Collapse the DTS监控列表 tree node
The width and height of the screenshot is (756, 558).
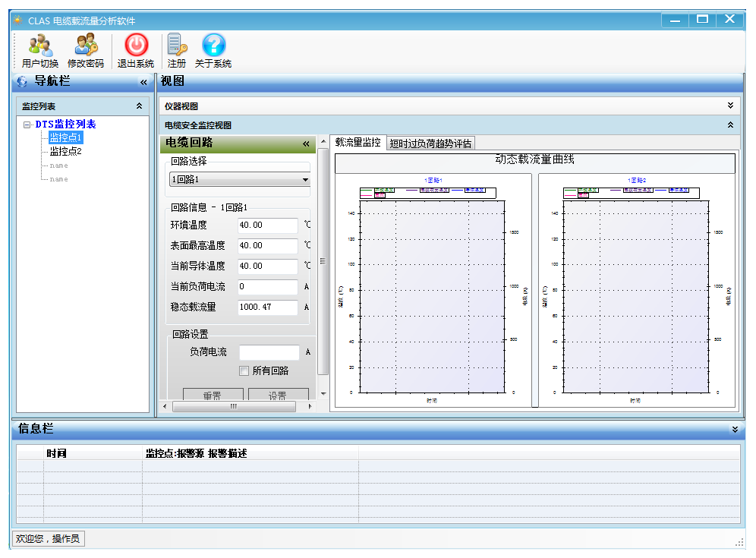(x=27, y=125)
